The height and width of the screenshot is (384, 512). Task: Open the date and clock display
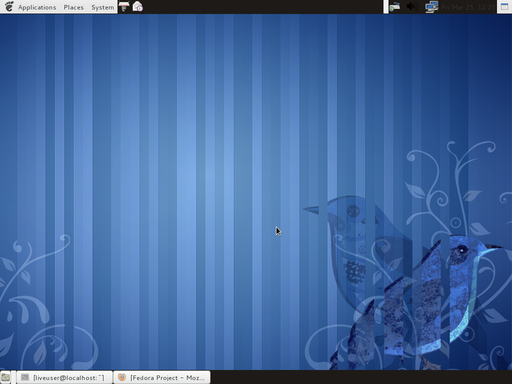468,7
